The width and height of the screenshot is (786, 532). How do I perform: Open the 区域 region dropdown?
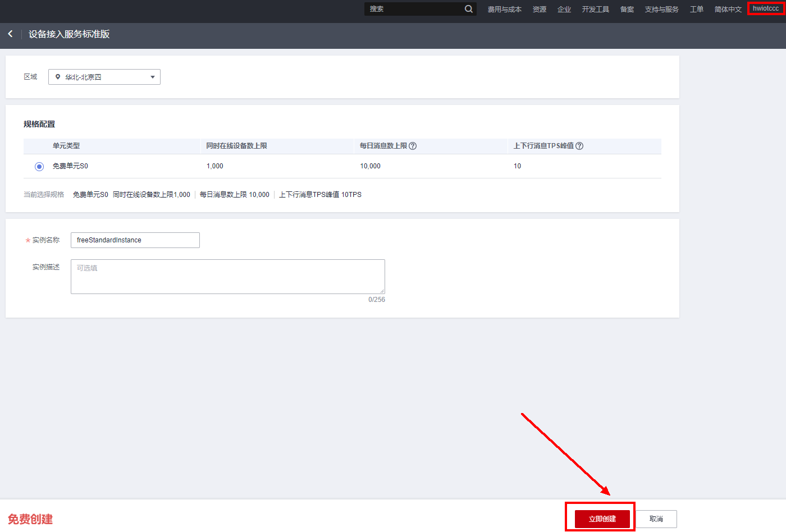[x=104, y=77]
